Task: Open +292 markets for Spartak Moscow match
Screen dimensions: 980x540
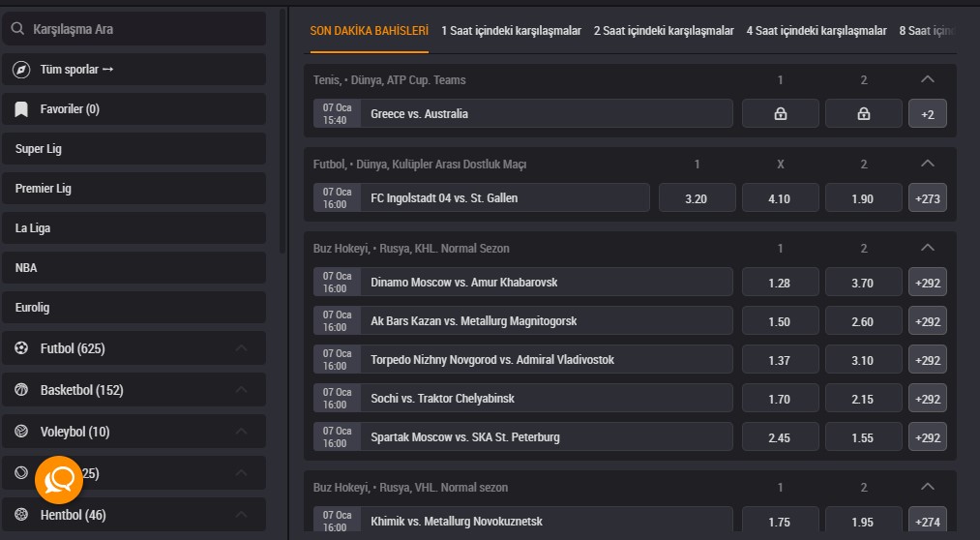Action: coord(928,436)
